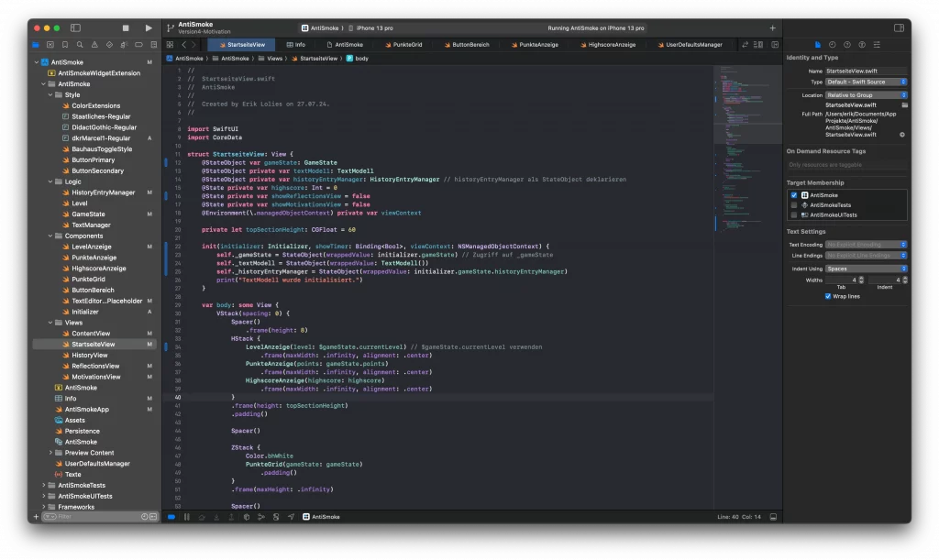Pause program execution in debug bar
The height and width of the screenshot is (560, 939).
click(186, 517)
